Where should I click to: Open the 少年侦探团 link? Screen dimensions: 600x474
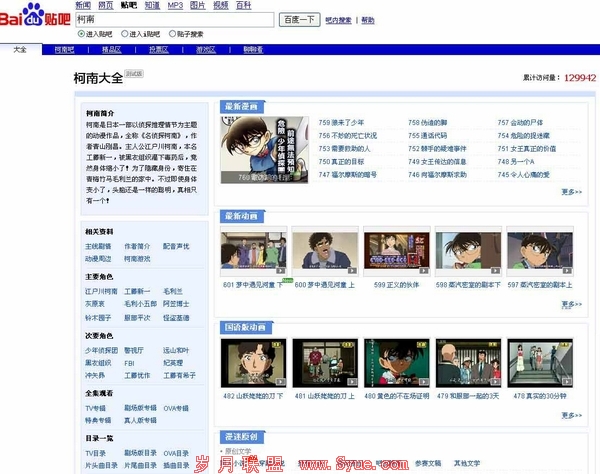click(101, 350)
